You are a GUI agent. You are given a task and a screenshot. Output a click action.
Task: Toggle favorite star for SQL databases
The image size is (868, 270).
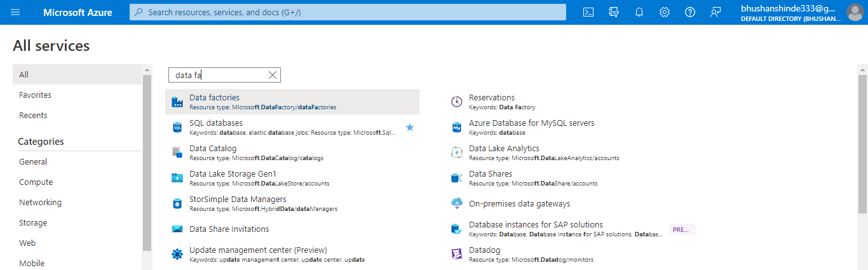click(x=410, y=127)
